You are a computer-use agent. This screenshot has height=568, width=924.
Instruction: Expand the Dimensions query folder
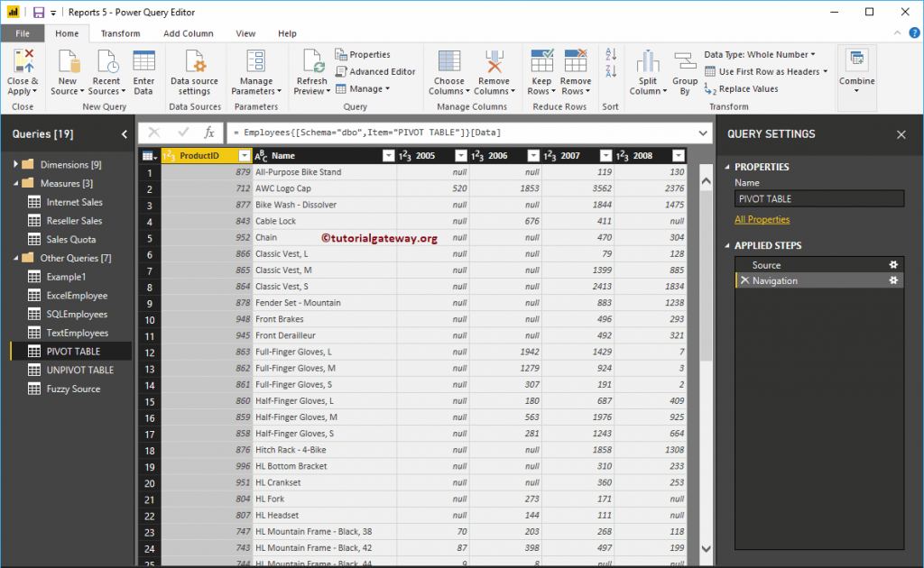coord(16,165)
